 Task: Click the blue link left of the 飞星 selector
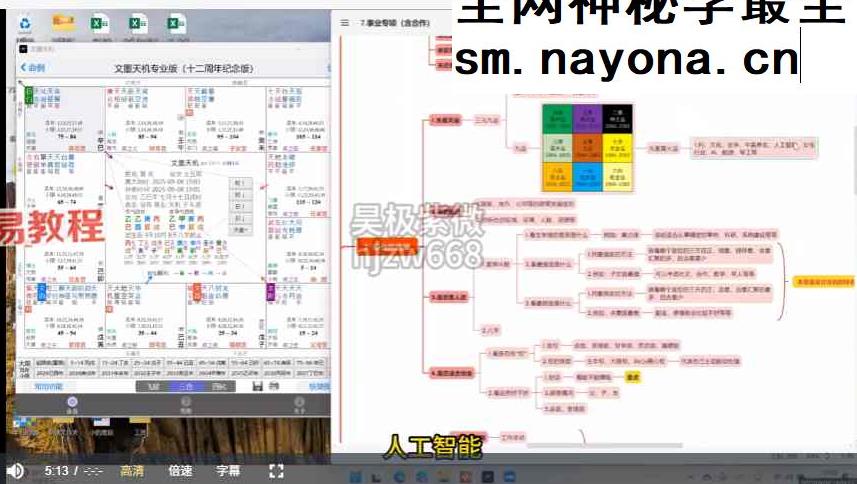pos(49,386)
